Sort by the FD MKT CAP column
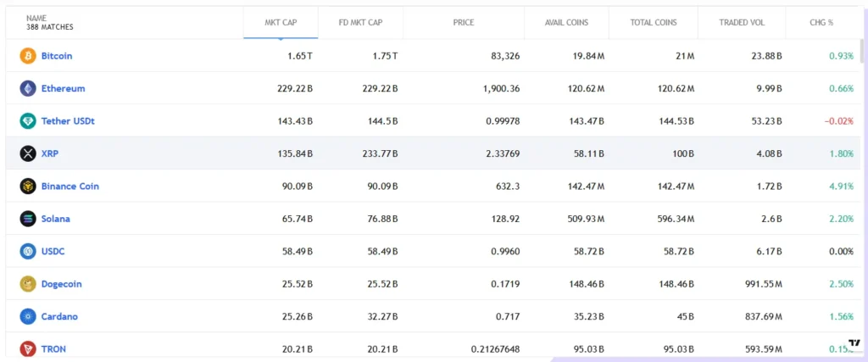The width and height of the screenshot is (868, 362). point(360,23)
